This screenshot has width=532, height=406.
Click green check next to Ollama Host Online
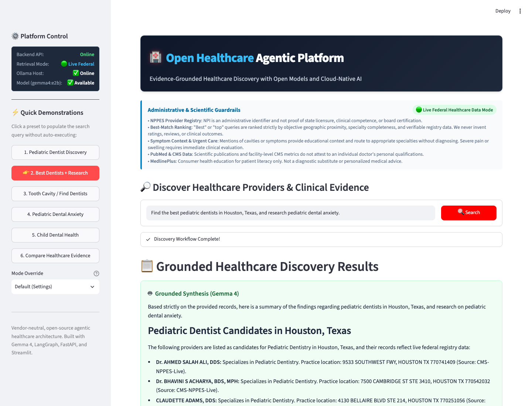point(76,73)
